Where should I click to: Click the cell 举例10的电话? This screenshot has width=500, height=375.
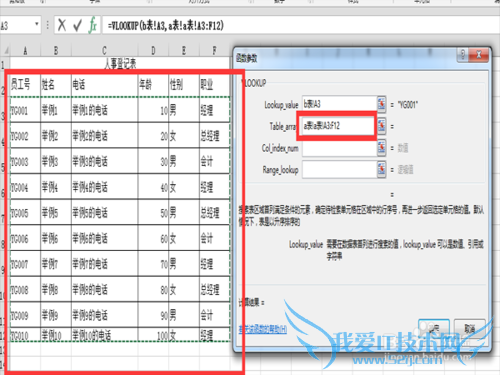(x=104, y=335)
